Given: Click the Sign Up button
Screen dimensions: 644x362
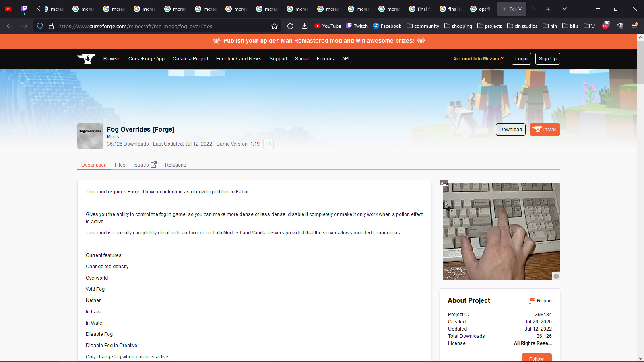Looking at the screenshot, I should point(548,59).
